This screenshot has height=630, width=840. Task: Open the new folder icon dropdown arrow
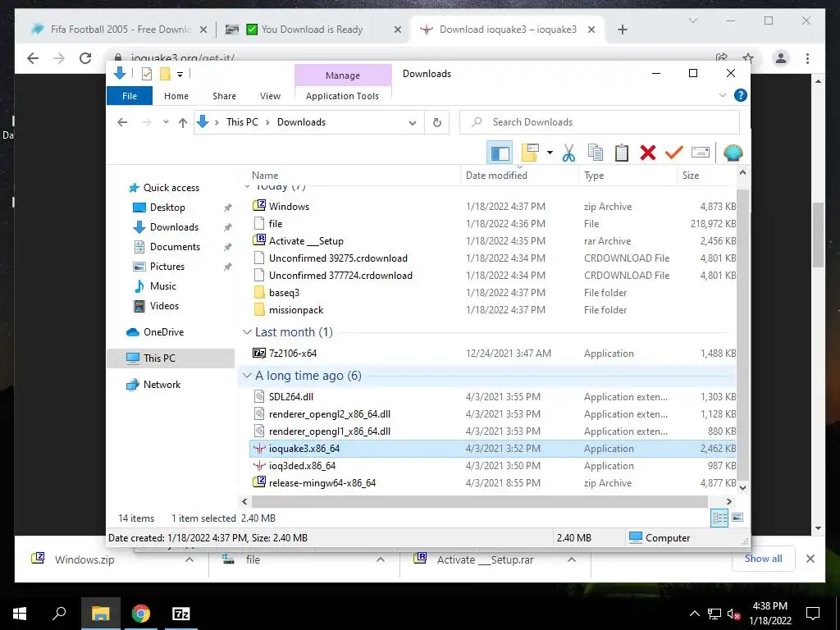click(550, 153)
